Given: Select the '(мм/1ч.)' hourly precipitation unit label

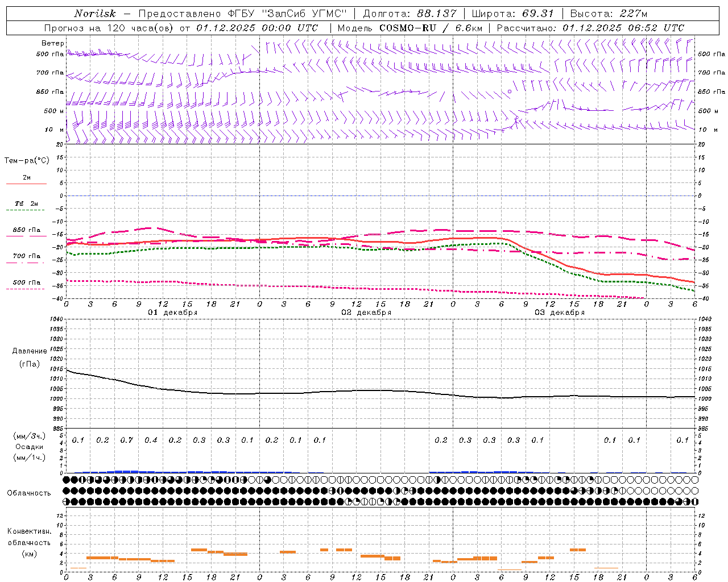Looking at the screenshot, I should (x=30, y=458).
